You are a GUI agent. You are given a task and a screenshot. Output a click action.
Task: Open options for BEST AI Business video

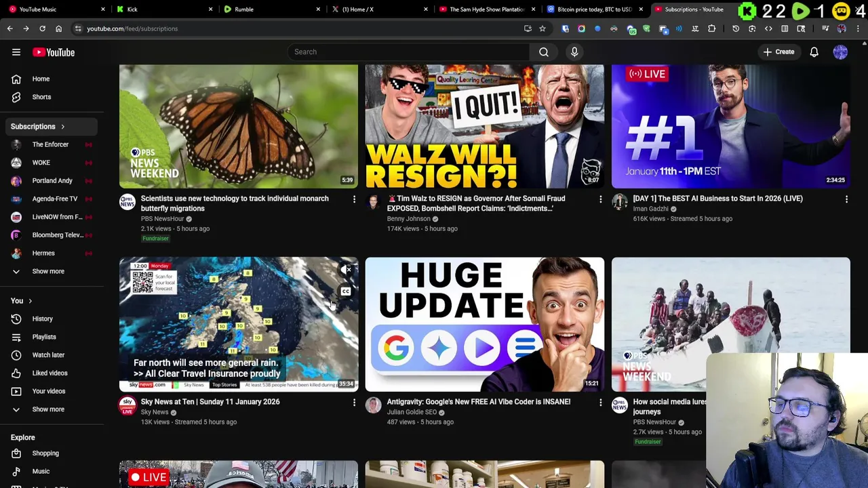(x=846, y=199)
